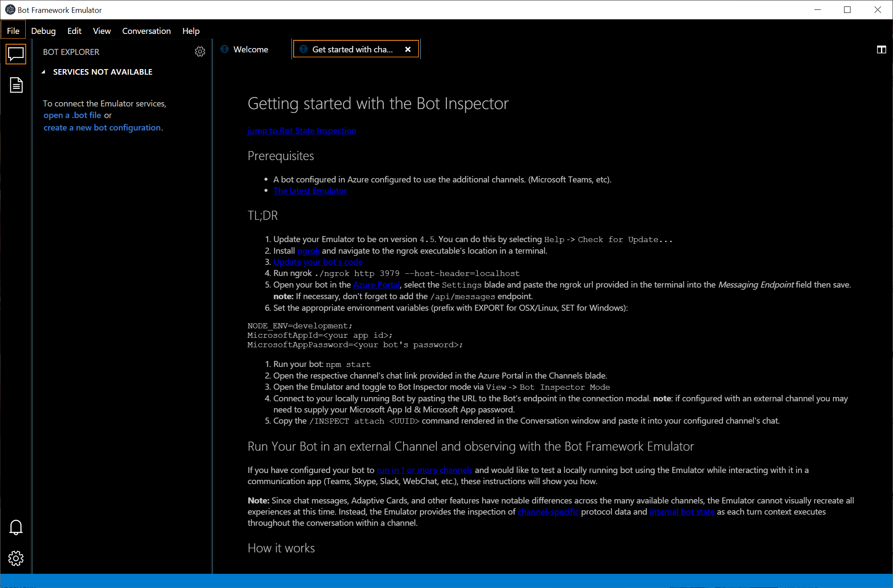The width and height of the screenshot is (893, 588).
Task: Open the File menu
Action: 13,31
